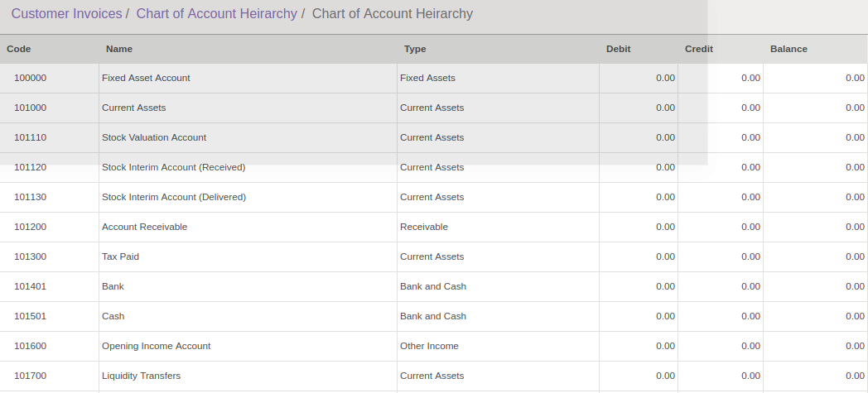Select the Stock Valuation Account row
The height and width of the screenshot is (393, 868).
coord(154,137)
